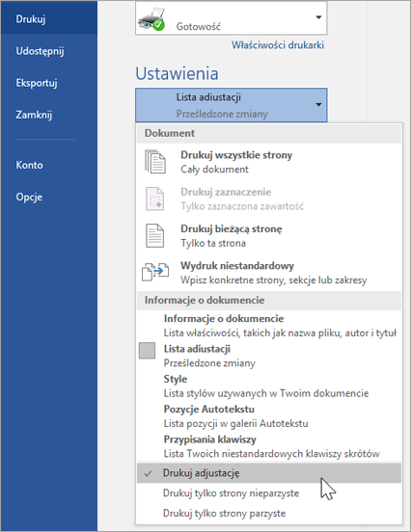Choose Przypisania klawiszy option

(268, 446)
